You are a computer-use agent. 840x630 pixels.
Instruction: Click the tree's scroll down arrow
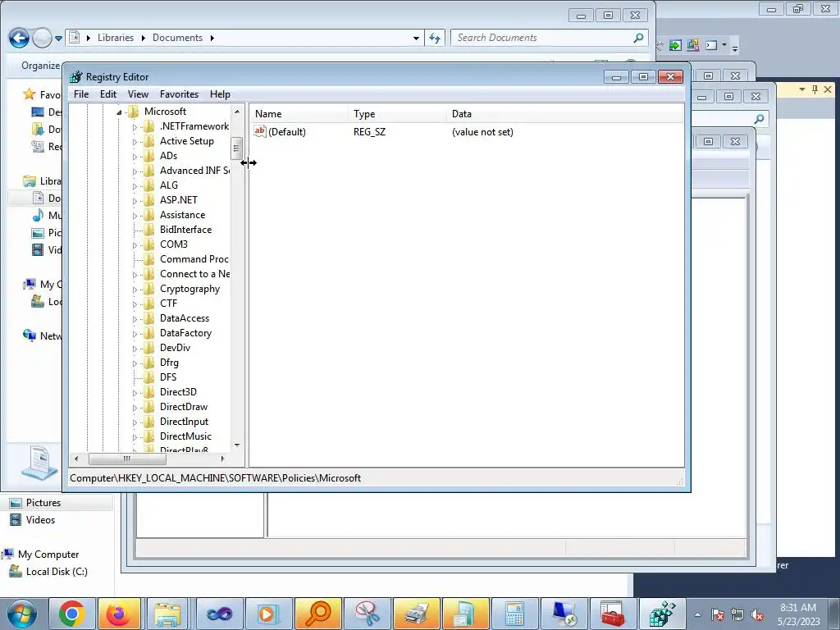(237, 445)
